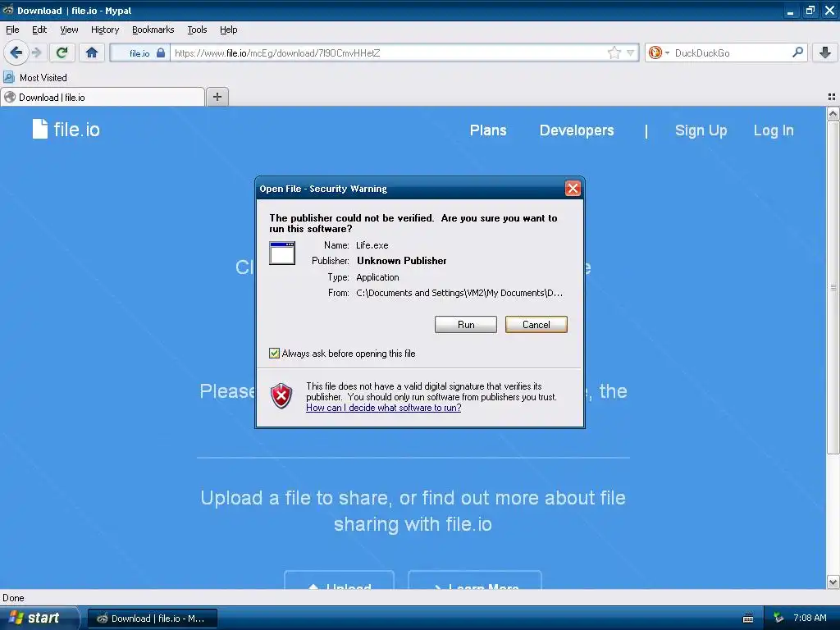Open the Help menu
The image size is (840, 630).
[x=228, y=30]
